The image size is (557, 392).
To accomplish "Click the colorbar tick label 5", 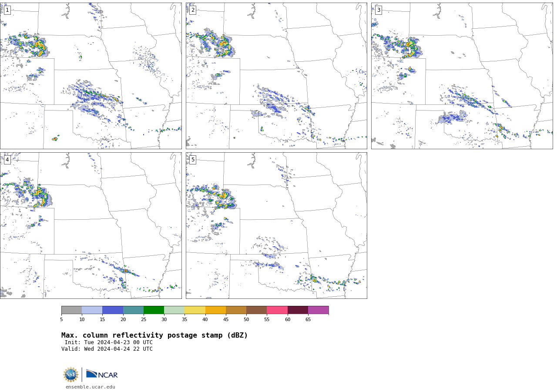I will tap(61, 320).
